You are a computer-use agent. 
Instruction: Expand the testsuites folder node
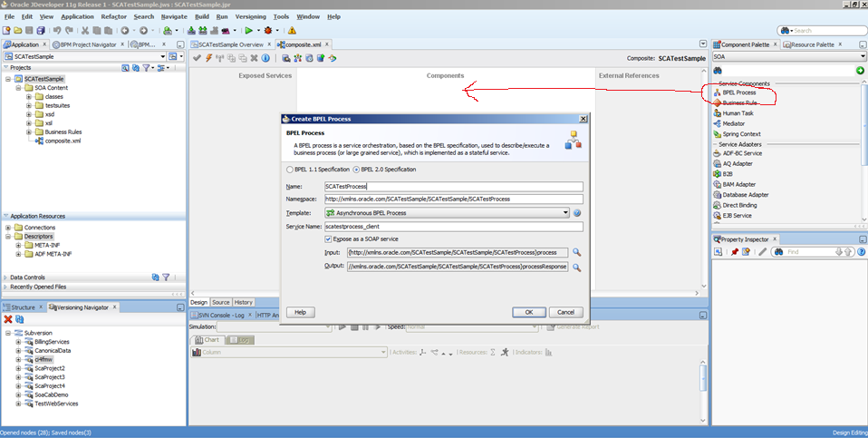29,106
